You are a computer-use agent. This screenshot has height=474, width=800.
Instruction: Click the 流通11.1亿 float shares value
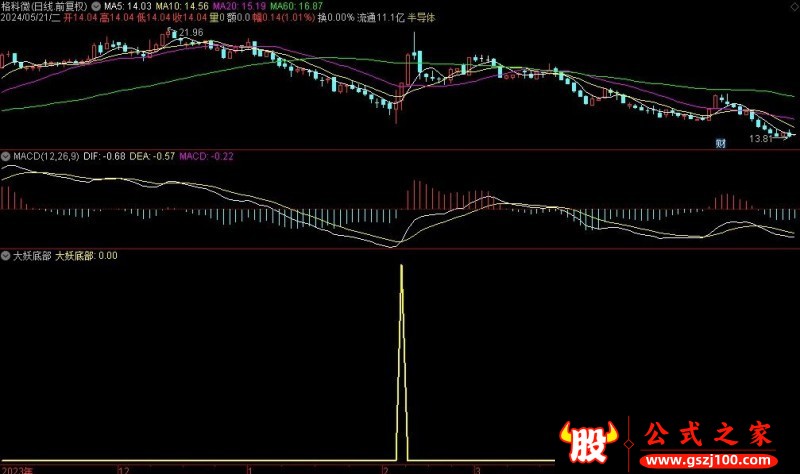tap(381, 17)
